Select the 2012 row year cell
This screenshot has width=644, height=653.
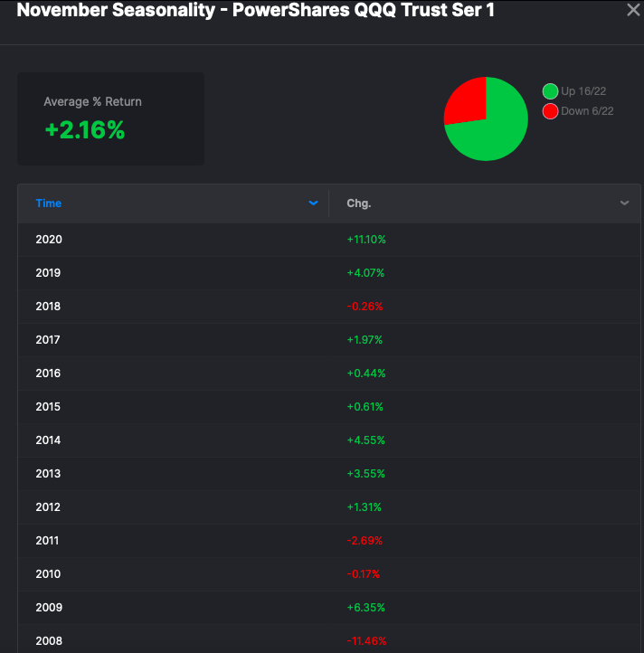tap(48, 507)
